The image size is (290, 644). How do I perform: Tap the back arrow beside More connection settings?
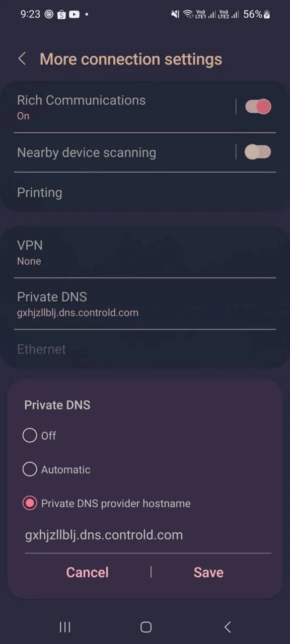click(22, 59)
